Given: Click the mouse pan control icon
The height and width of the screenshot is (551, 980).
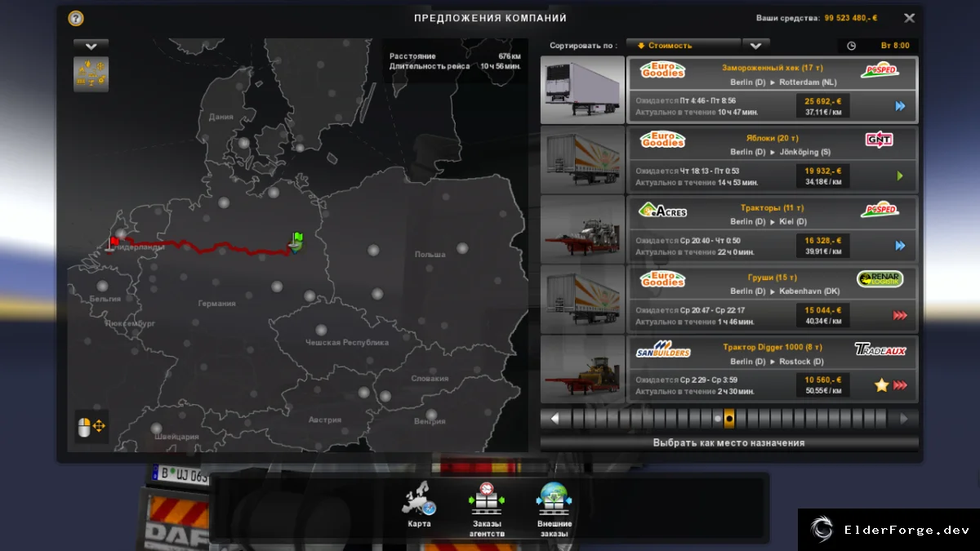Looking at the screenshot, I should 91,425.
